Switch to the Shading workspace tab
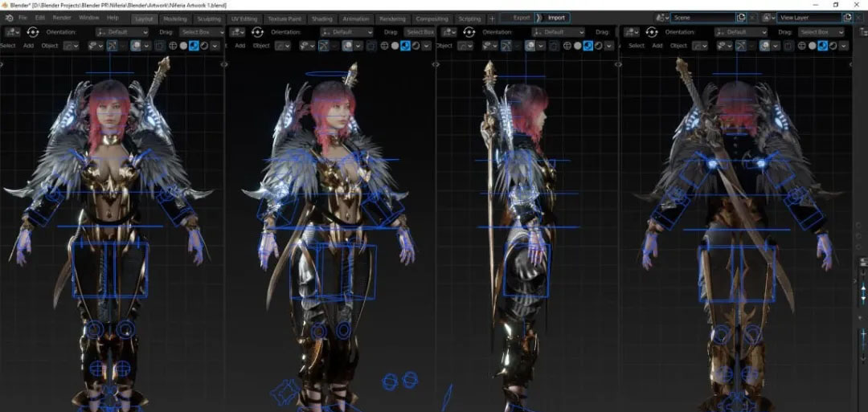 (321, 18)
